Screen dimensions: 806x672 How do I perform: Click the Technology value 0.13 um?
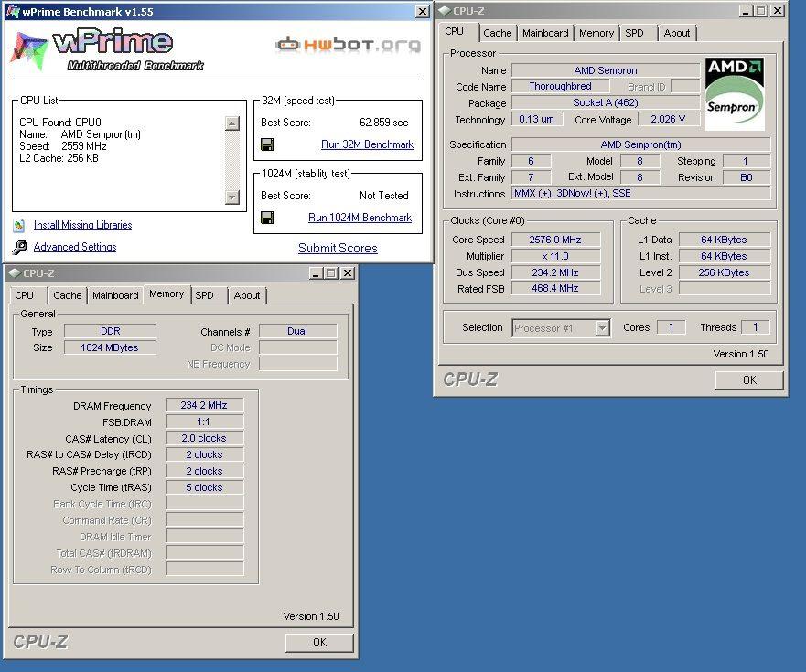point(537,119)
